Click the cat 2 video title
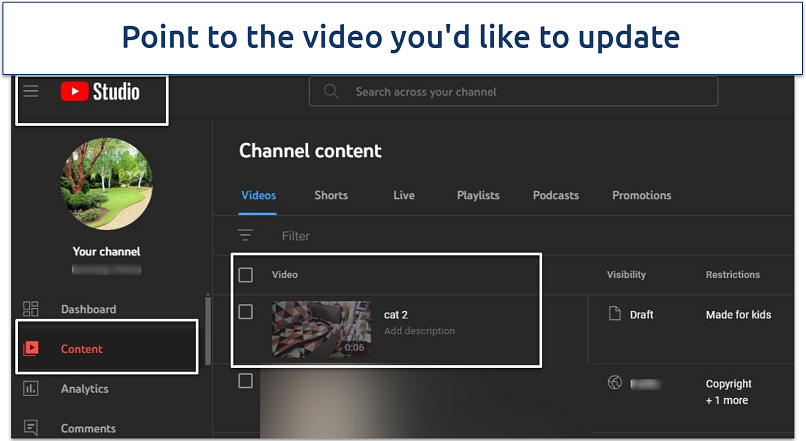The width and height of the screenshot is (806, 441). click(x=395, y=315)
